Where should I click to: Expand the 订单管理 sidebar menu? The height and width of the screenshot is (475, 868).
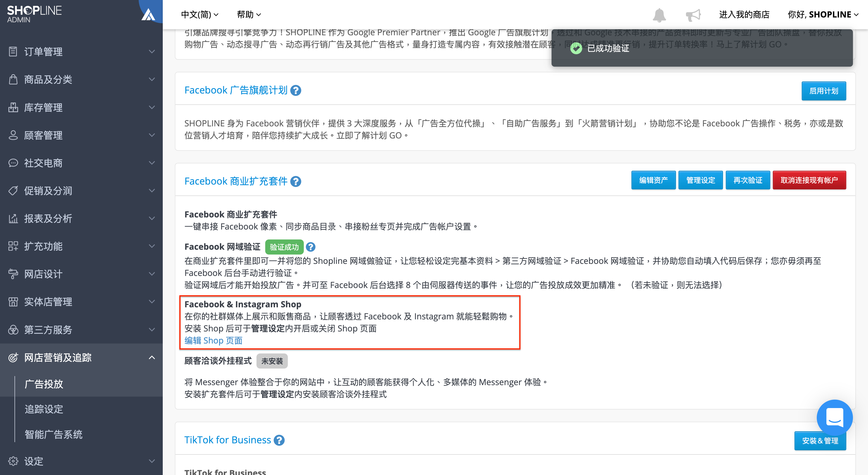click(x=81, y=52)
